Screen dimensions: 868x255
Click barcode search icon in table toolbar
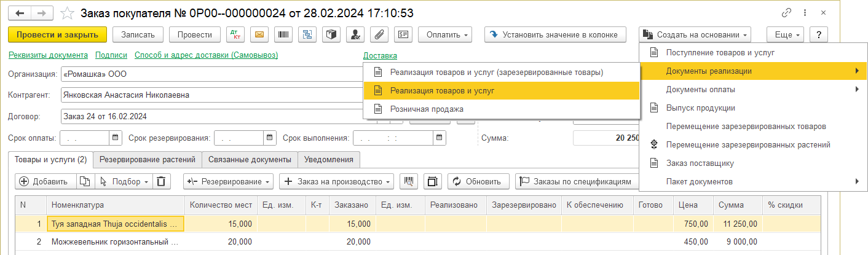[408, 181]
